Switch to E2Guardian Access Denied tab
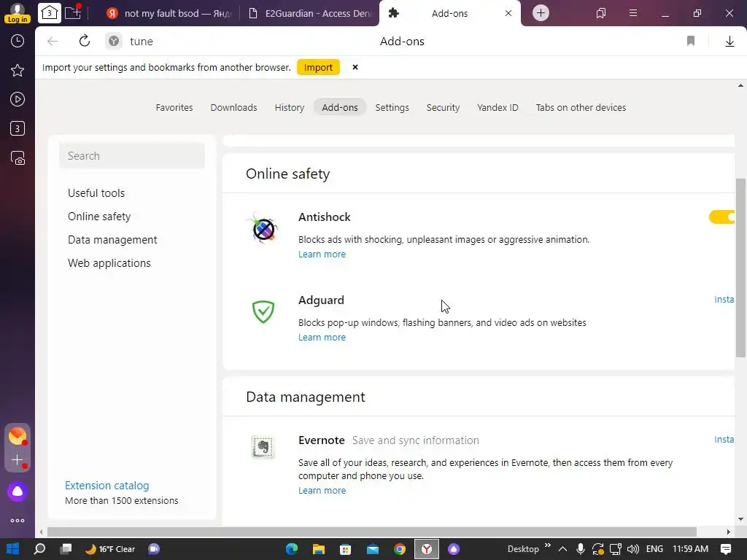 (x=310, y=13)
